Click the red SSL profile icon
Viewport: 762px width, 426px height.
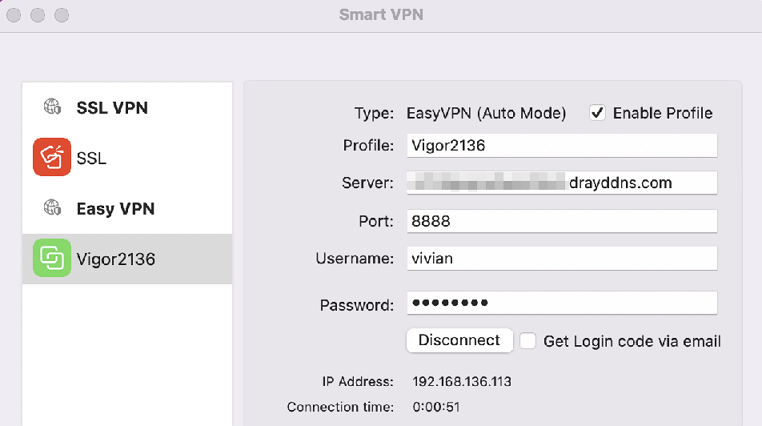pos(52,157)
